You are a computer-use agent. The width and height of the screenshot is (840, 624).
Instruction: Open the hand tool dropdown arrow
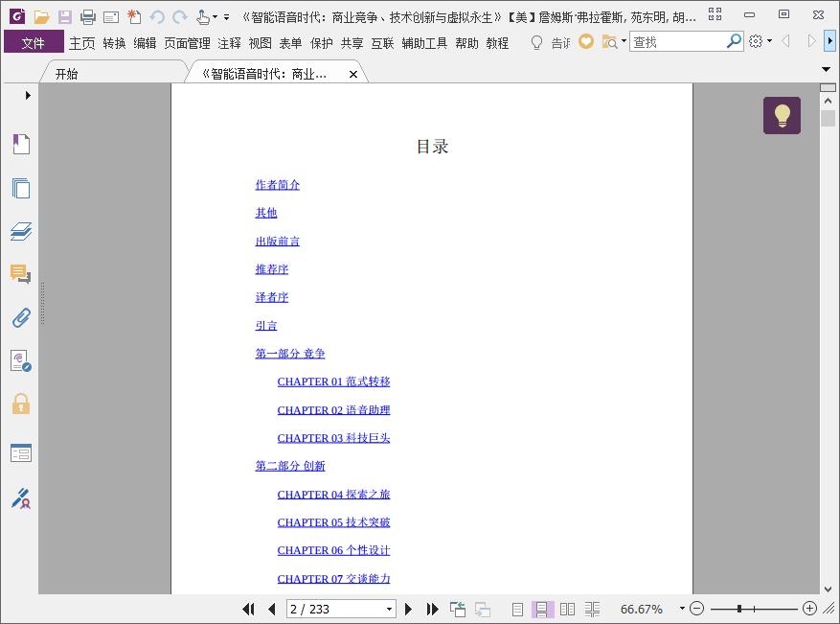pos(215,17)
